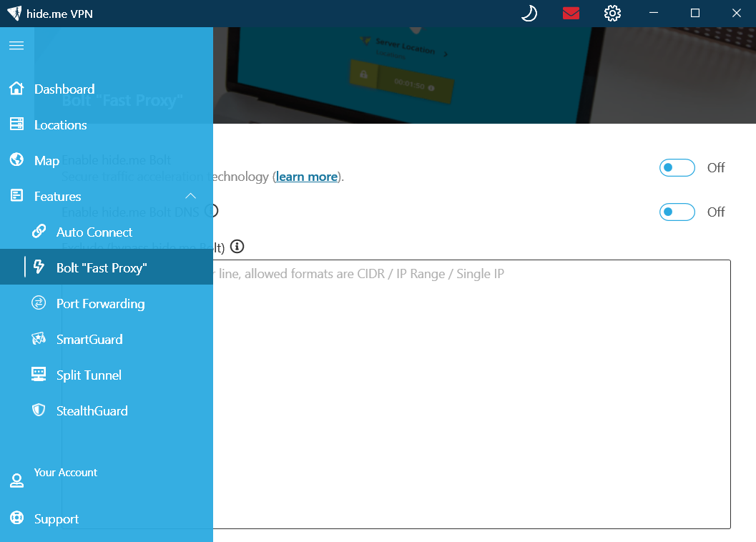Image resolution: width=756 pixels, height=542 pixels.
Task: Click the Locations server icon
Action: pos(17,124)
